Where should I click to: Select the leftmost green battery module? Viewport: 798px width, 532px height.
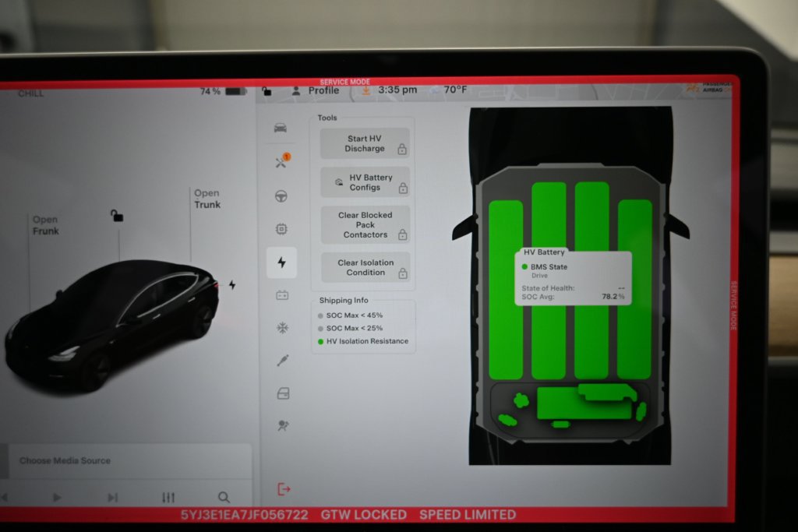coord(505,290)
